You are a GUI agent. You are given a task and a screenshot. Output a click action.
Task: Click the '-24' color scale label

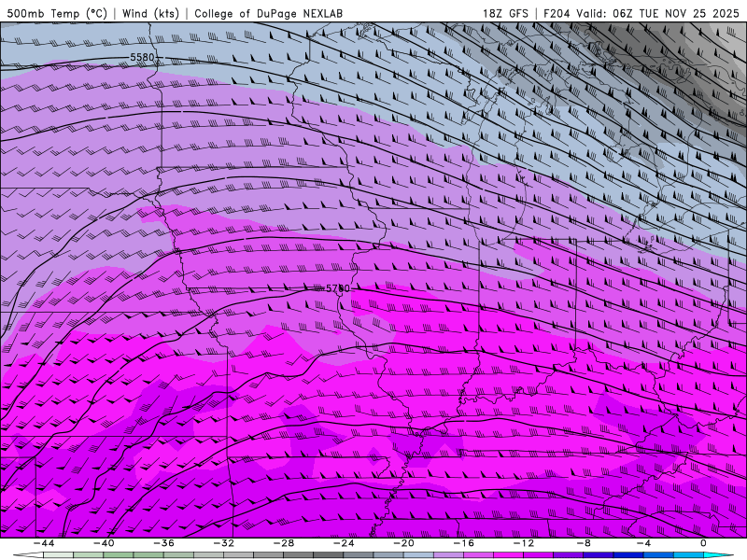(x=344, y=543)
